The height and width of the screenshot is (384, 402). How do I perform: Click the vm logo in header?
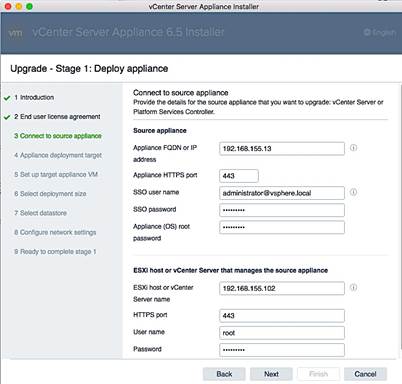coord(15,33)
